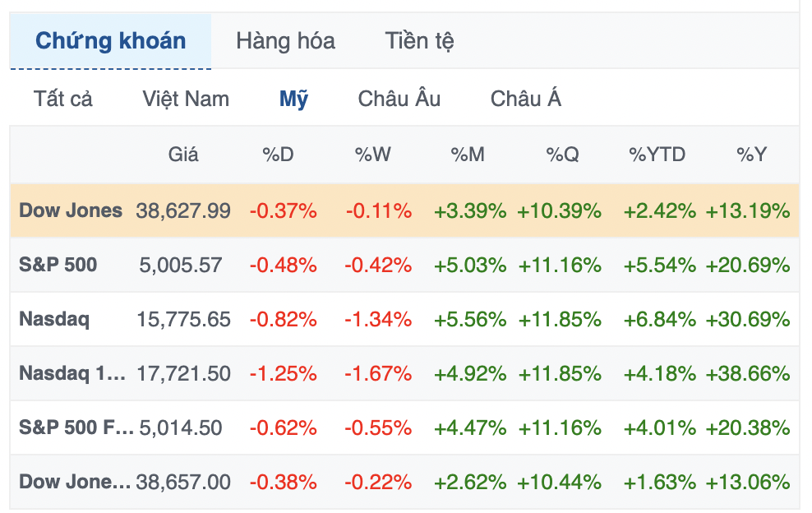Filter the indices by Việt Nam

(186, 99)
